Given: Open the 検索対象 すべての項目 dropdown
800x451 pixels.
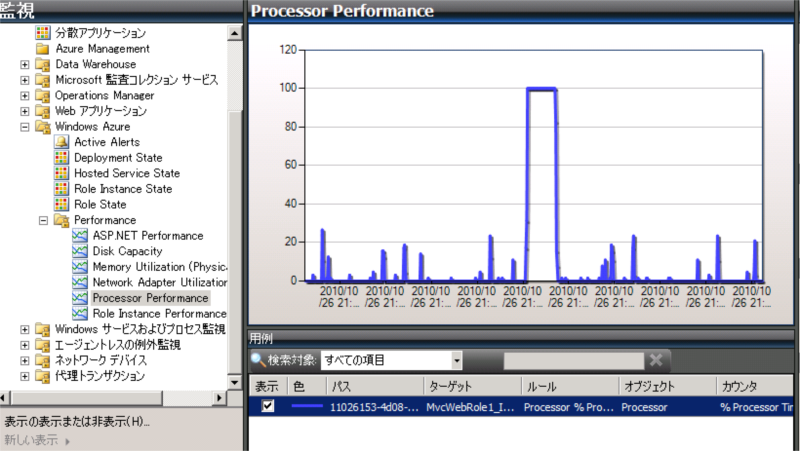Looking at the screenshot, I should pos(456,361).
